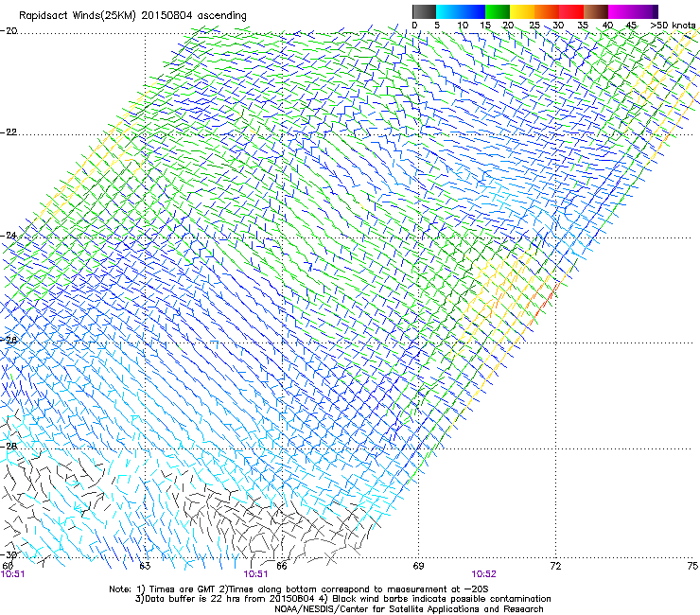The width and height of the screenshot is (700, 615).
Task: Click the longitude label '63'
Action: (x=145, y=566)
